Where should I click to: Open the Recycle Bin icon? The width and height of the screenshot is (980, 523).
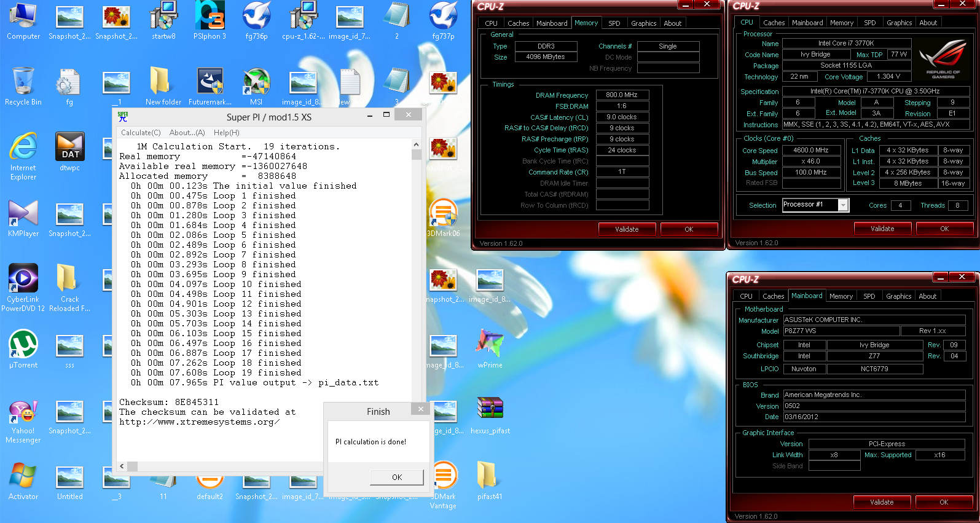(x=23, y=87)
